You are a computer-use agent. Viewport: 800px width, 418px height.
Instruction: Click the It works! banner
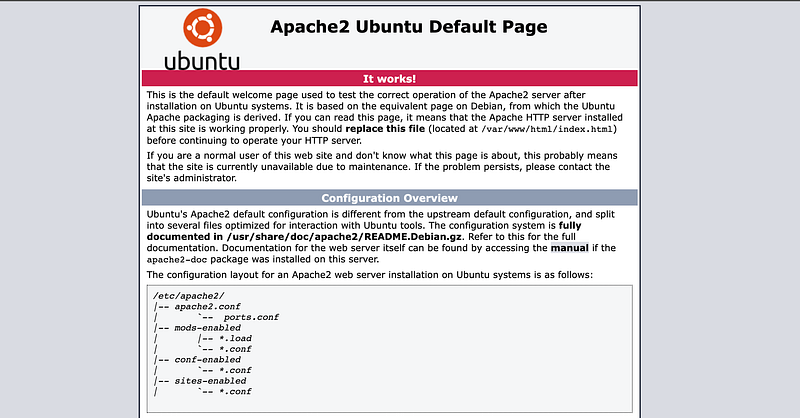(x=389, y=79)
